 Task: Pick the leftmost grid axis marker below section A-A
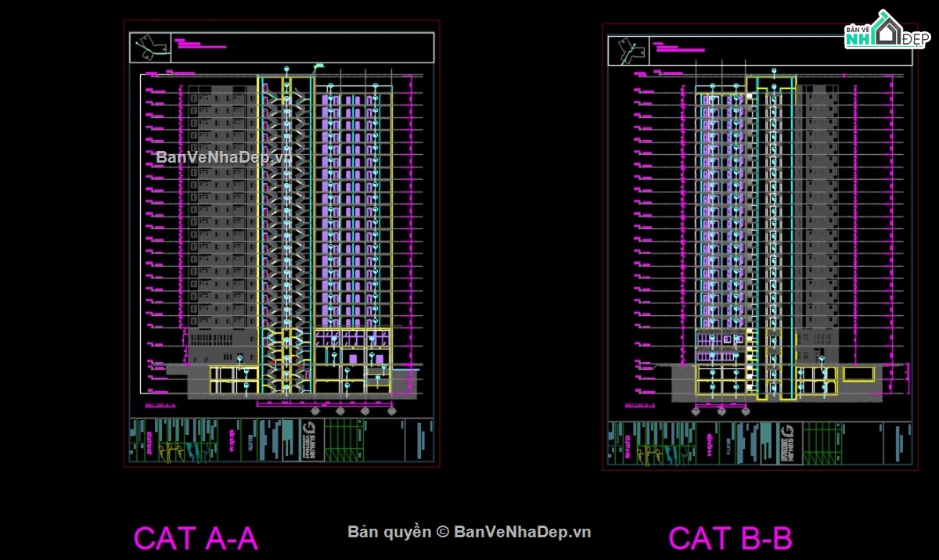pyautogui.click(x=315, y=410)
